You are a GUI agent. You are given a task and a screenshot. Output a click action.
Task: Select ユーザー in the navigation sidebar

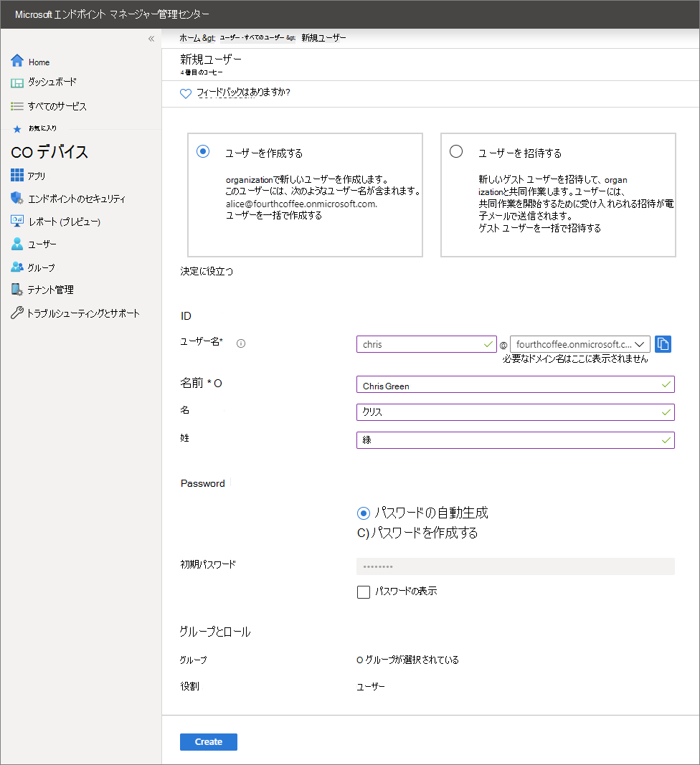(42, 244)
